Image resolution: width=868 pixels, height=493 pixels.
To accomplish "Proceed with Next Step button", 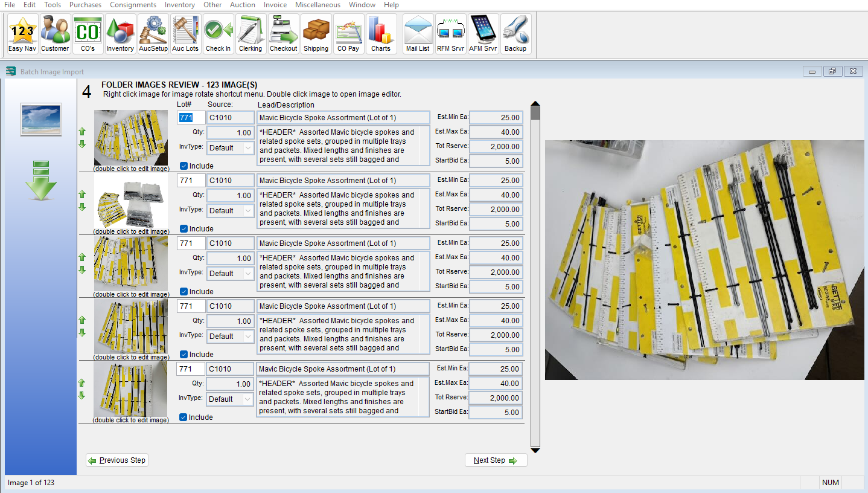I will tap(496, 460).
